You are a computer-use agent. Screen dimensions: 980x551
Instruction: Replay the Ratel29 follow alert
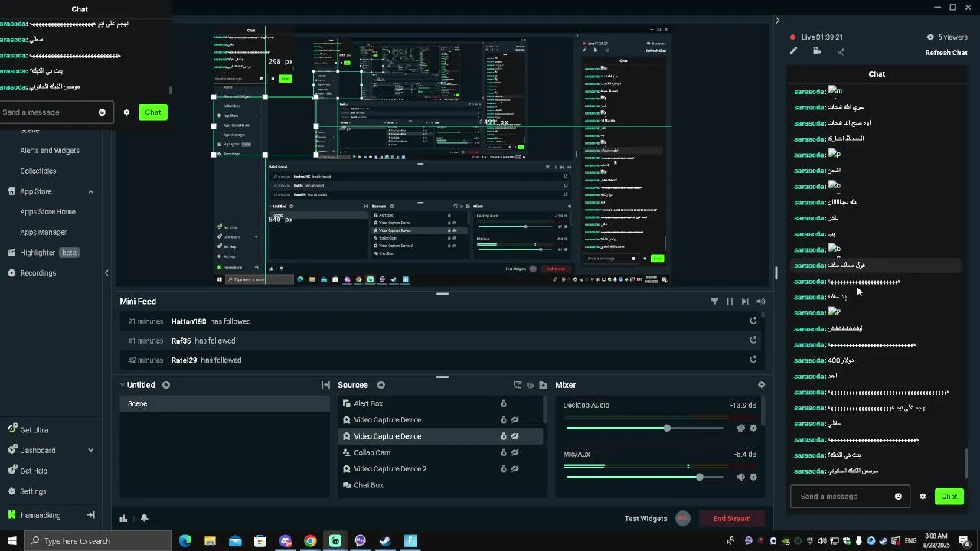coord(753,360)
